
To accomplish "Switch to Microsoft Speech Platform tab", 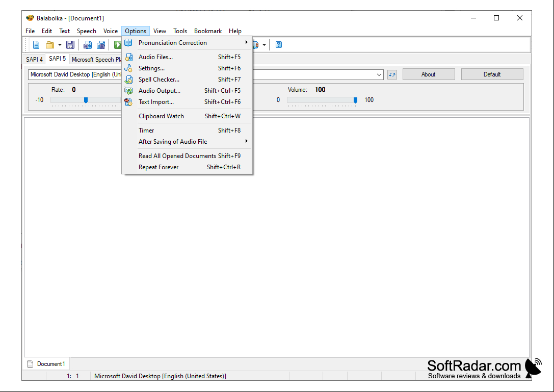I will 96,59.
